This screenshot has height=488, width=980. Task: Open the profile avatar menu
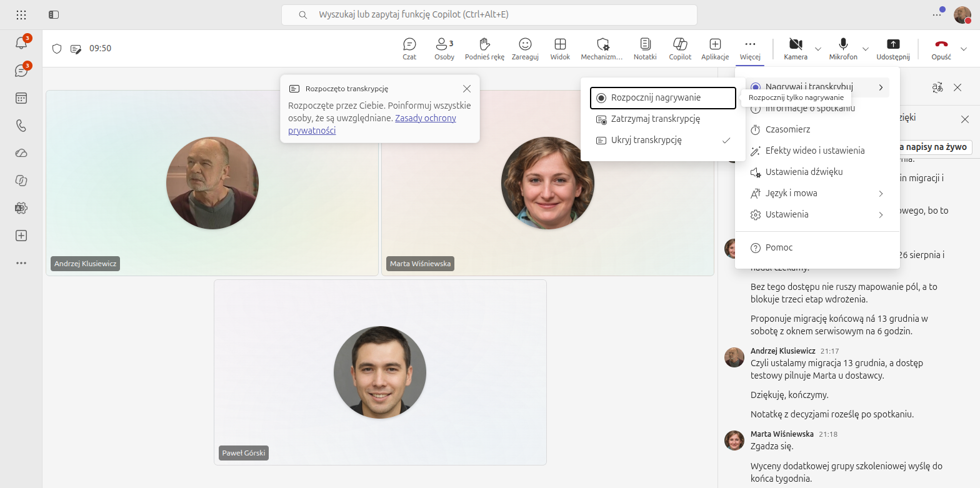click(962, 15)
